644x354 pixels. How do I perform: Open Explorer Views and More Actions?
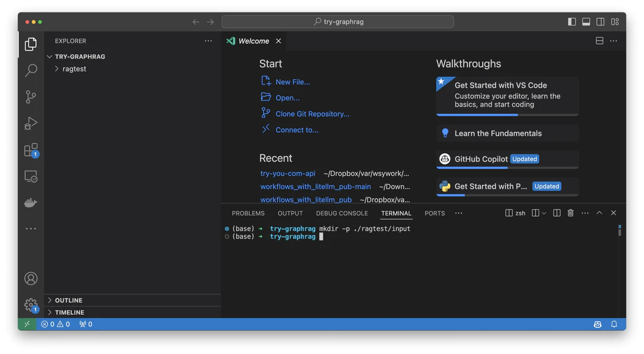[208, 41]
